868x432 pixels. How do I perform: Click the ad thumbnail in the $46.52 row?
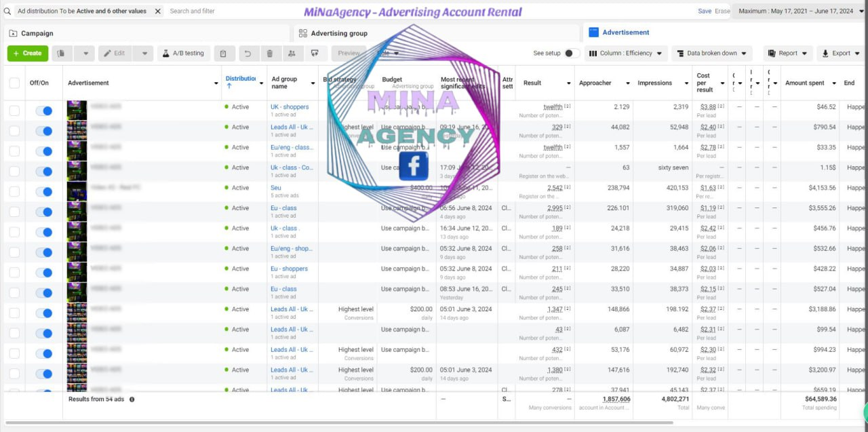pos(77,110)
